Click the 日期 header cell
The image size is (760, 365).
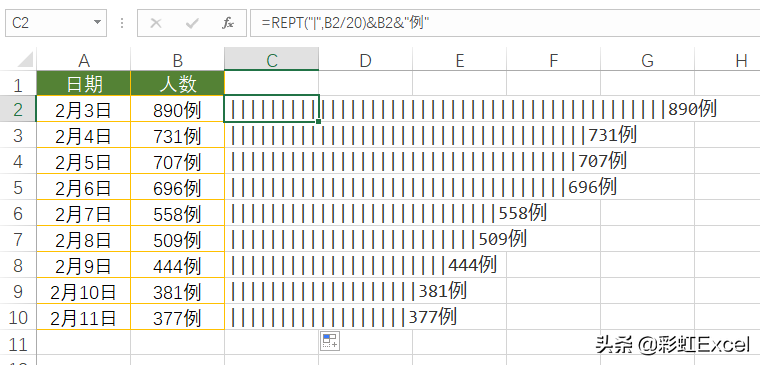pyautogui.click(x=84, y=83)
